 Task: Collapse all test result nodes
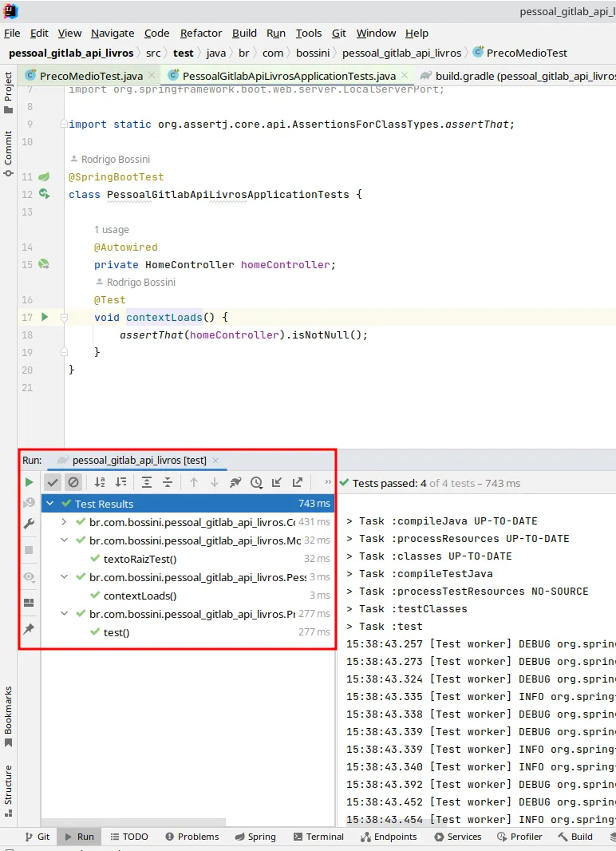pos(168,482)
